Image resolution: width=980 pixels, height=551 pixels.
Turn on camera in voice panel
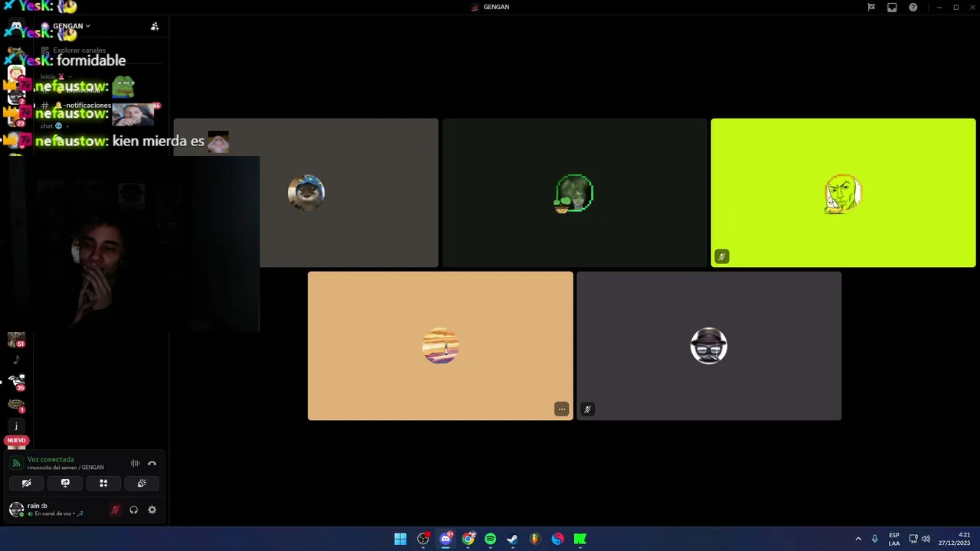[27, 483]
